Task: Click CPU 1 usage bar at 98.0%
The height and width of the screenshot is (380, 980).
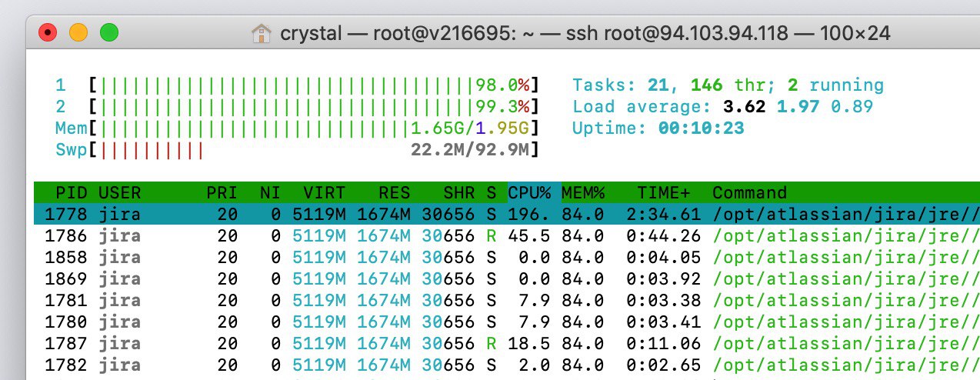Action: pos(314,85)
